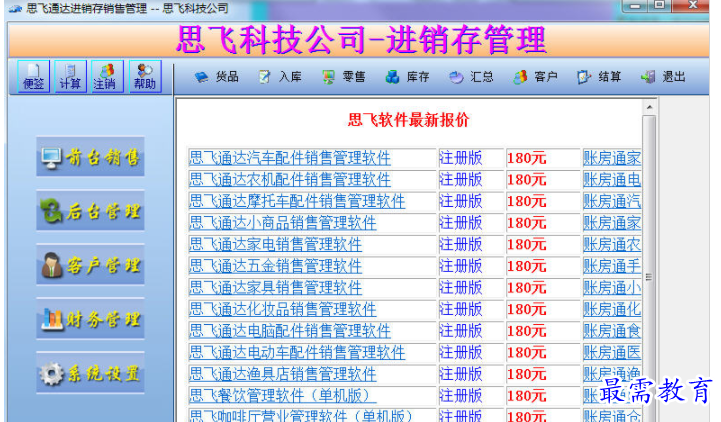Open link 思飞通达渔具店销售管理软件
Screen dimensions: 721x422
click(x=283, y=374)
